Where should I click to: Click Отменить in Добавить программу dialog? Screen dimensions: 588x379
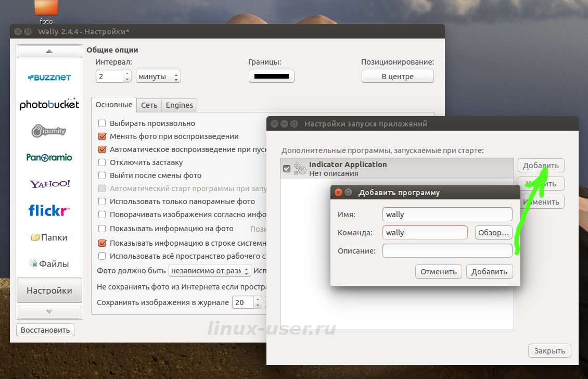[x=438, y=272]
